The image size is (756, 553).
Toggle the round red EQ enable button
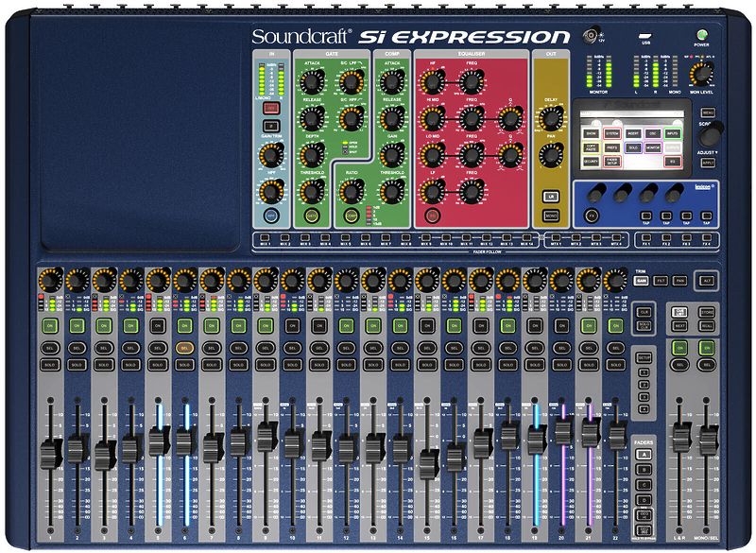point(432,216)
